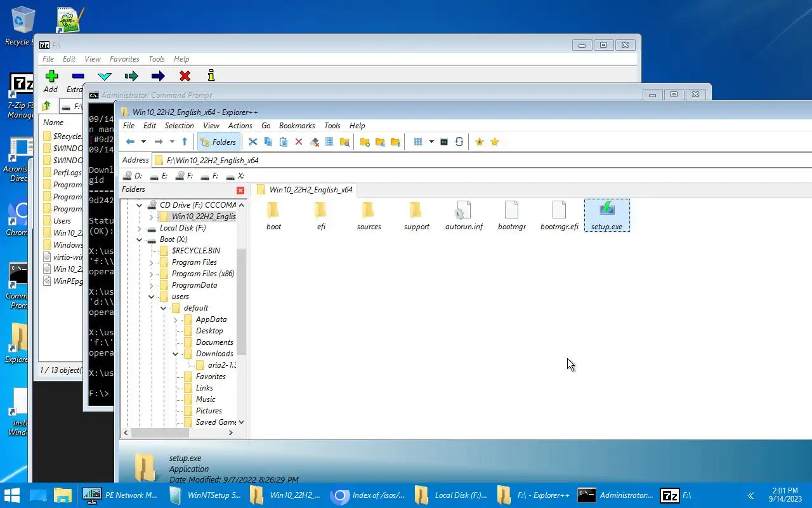Viewport: 812px width, 508px height.
Task: Collapse the CD Drive (F:) tree node
Action: 139,205
